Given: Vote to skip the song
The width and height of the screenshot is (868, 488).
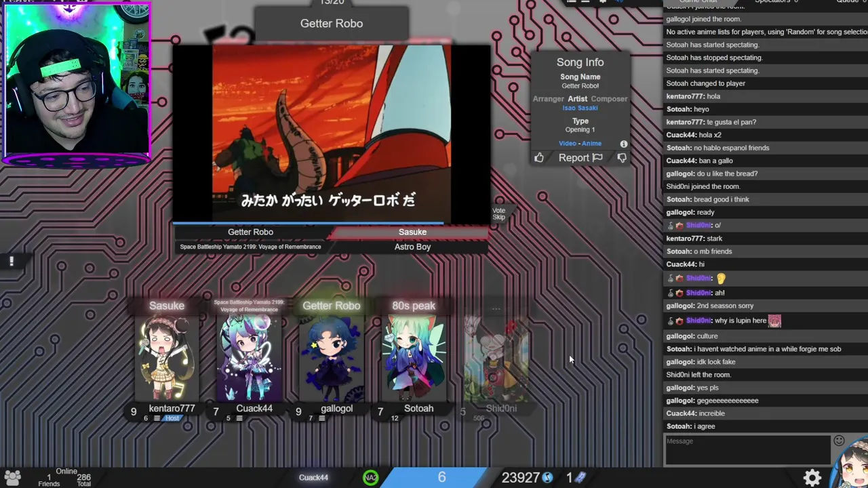Looking at the screenshot, I should pyautogui.click(x=498, y=213).
